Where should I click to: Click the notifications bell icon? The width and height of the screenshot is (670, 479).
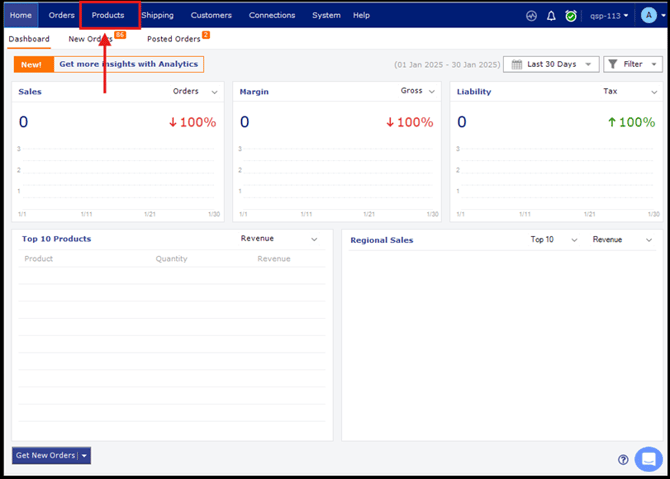(x=551, y=16)
